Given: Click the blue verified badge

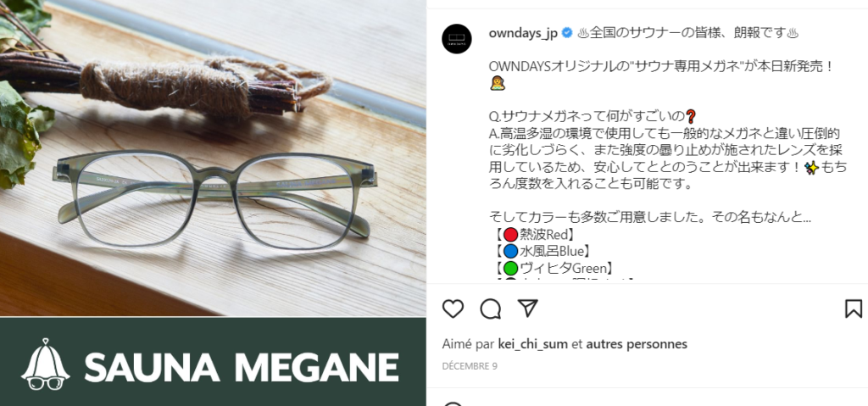Looking at the screenshot, I should pos(567,33).
